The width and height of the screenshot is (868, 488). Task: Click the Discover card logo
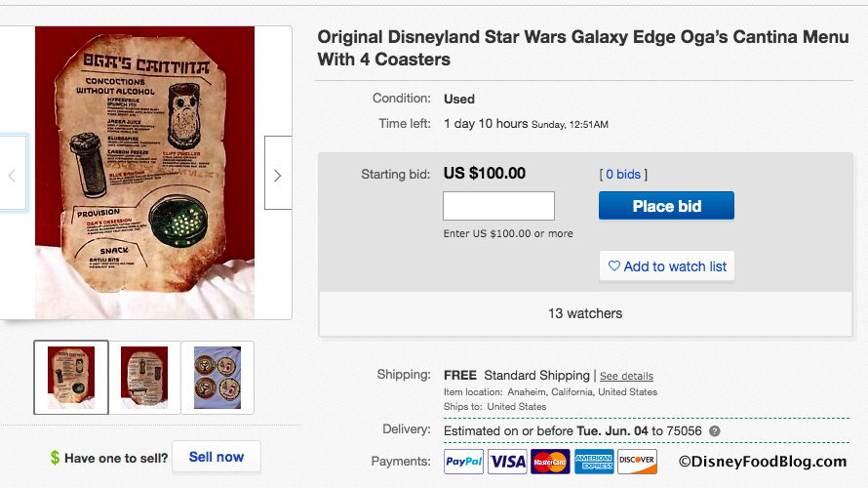pos(637,462)
